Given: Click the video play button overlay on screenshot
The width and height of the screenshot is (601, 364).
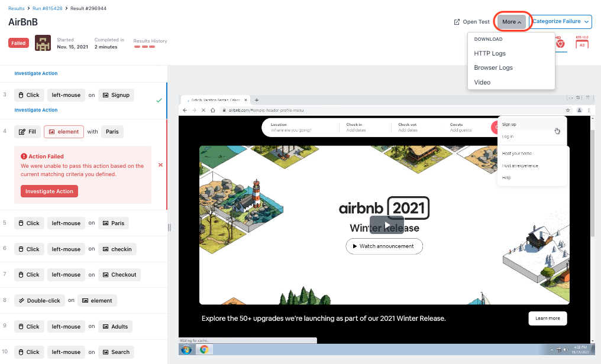Looking at the screenshot, I should 386,225.
